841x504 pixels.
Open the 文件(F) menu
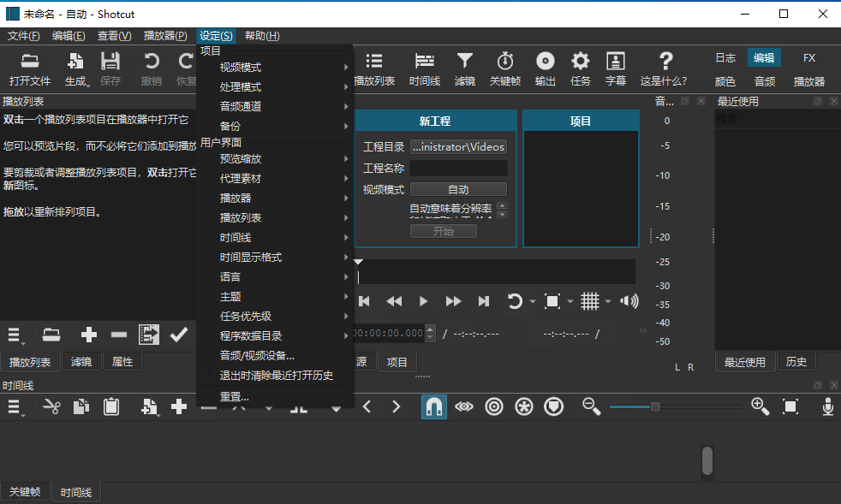point(24,36)
